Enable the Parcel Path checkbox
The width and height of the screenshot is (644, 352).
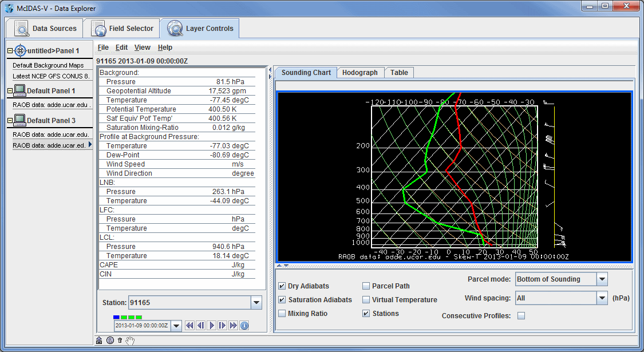click(366, 286)
